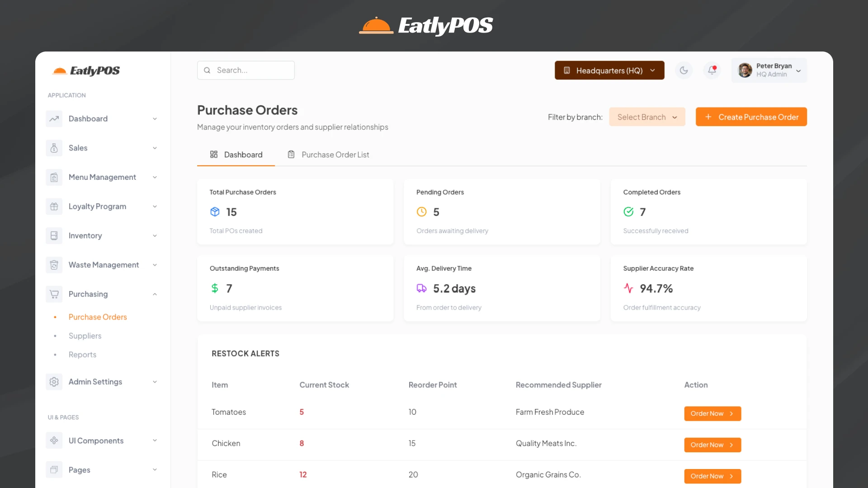Screen dimensions: 868x488
Task: Expand the Loyalty Program chevron
Action: click(x=155, y=206)
